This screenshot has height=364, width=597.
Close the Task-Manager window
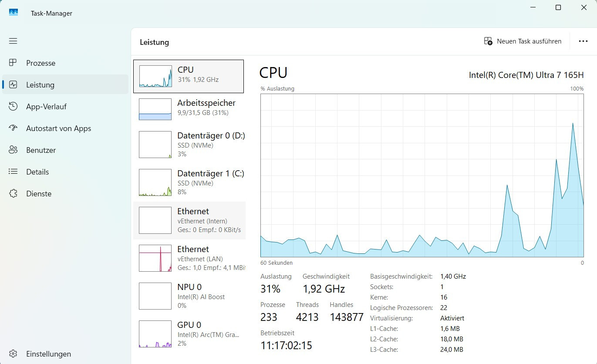[584, 7]
